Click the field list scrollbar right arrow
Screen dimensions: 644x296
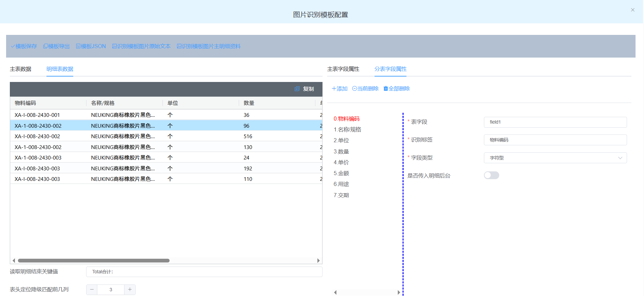tap(399, 292)
